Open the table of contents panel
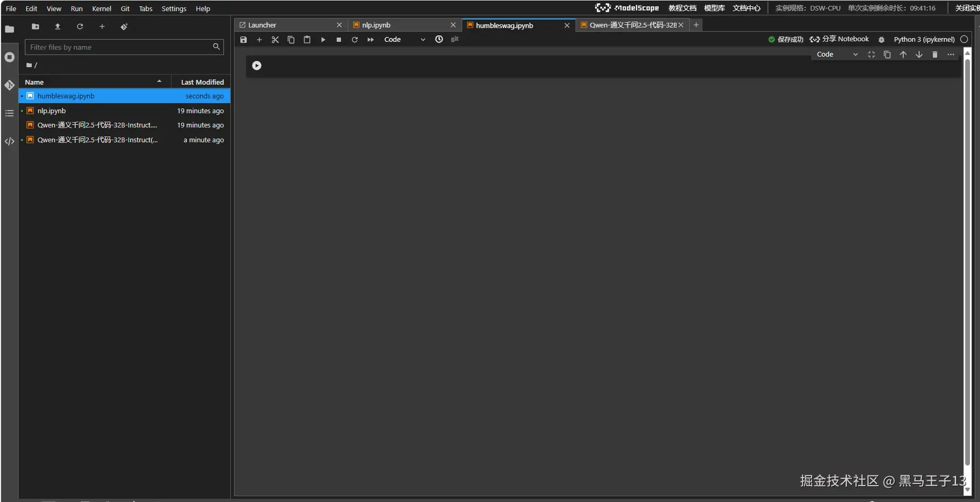 pyautogui.click(x=10, y=113)
